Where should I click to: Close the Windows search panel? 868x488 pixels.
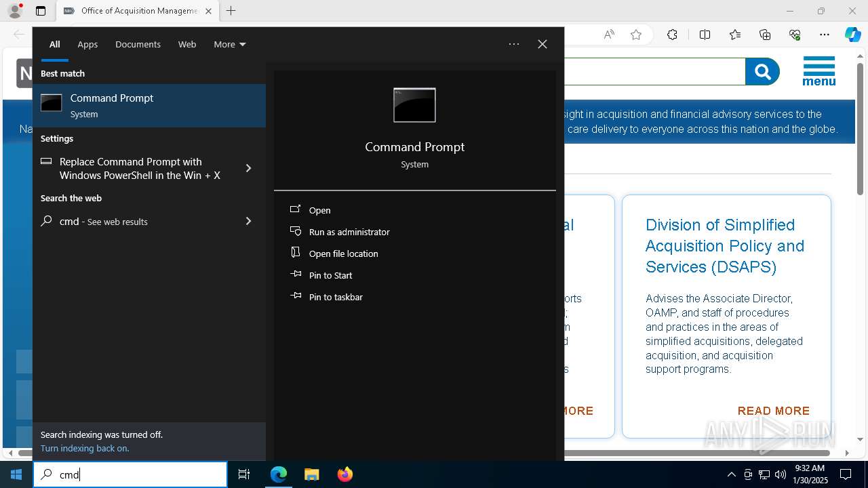coord(542,44)
